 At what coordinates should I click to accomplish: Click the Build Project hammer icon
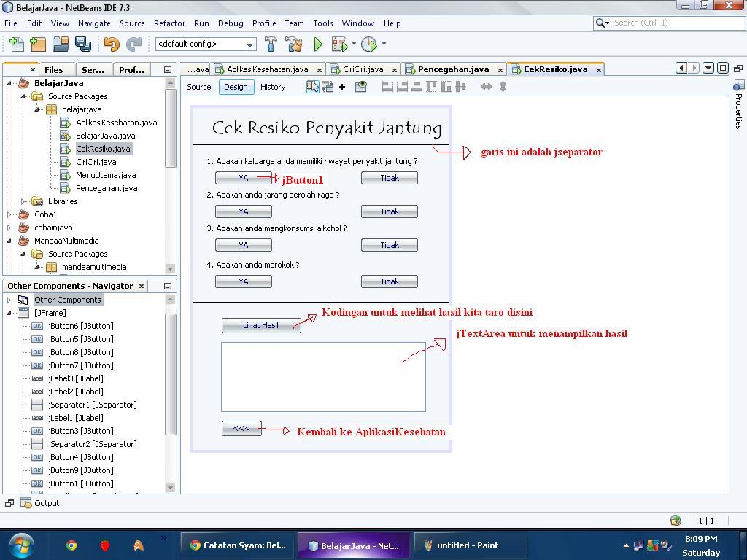(271, 44)
